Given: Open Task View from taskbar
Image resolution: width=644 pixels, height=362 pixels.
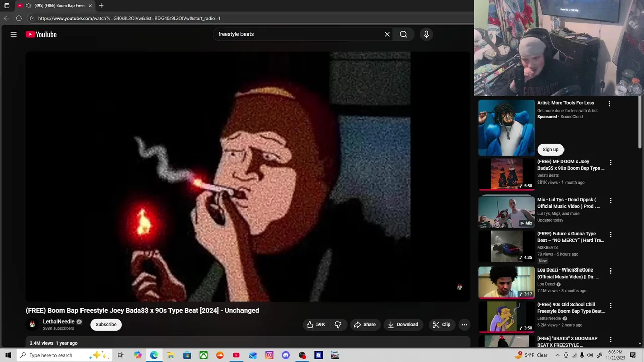Looking at the screenshot, I should pos(121,355).
